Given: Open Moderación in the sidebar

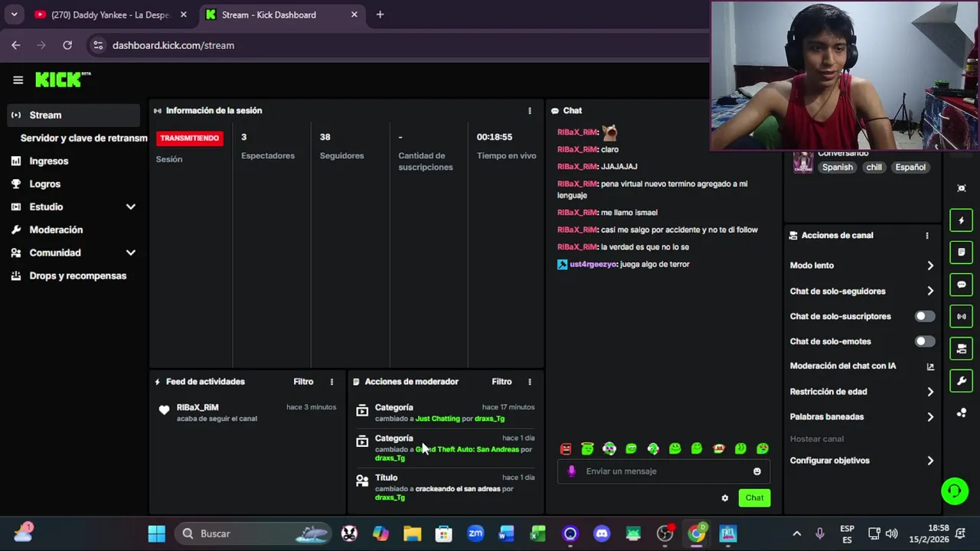Looking at the screenshot, I should (x=73, y=230).
